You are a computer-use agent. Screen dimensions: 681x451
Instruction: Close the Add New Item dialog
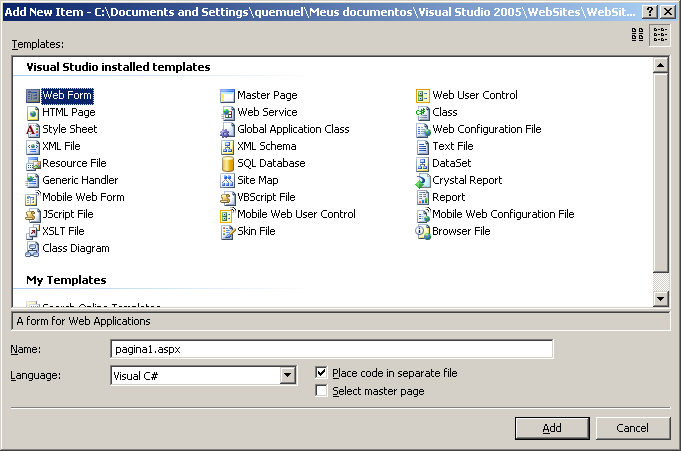click(668, 12)
